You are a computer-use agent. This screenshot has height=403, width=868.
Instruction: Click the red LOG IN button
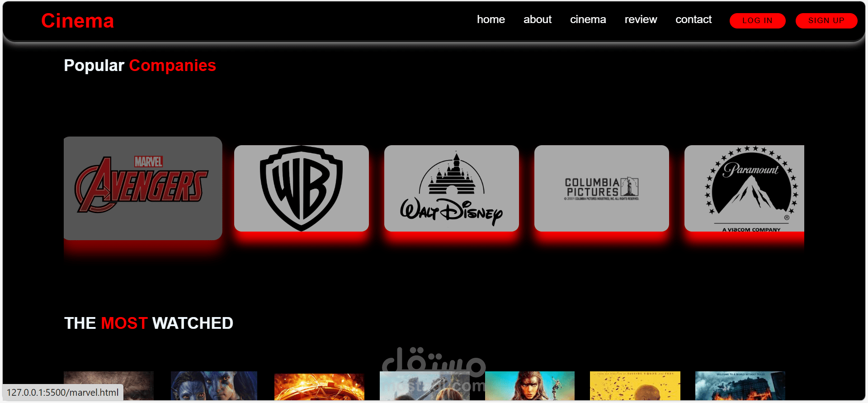(x=758, y=21)
